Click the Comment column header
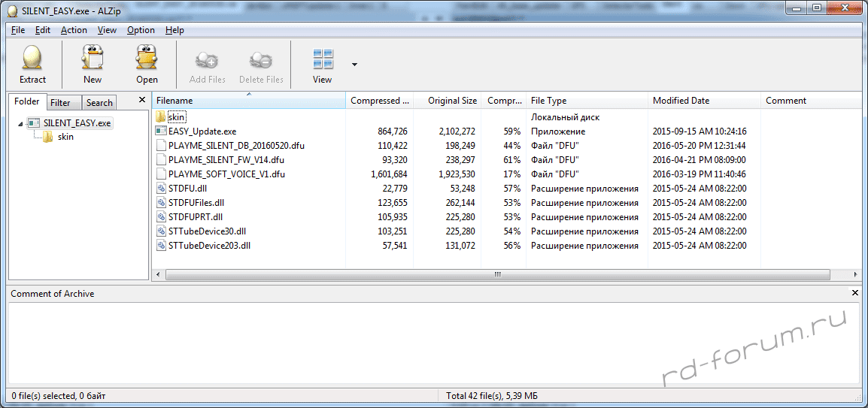The width and height of the screenshot is (868, 408). [811, 101]
